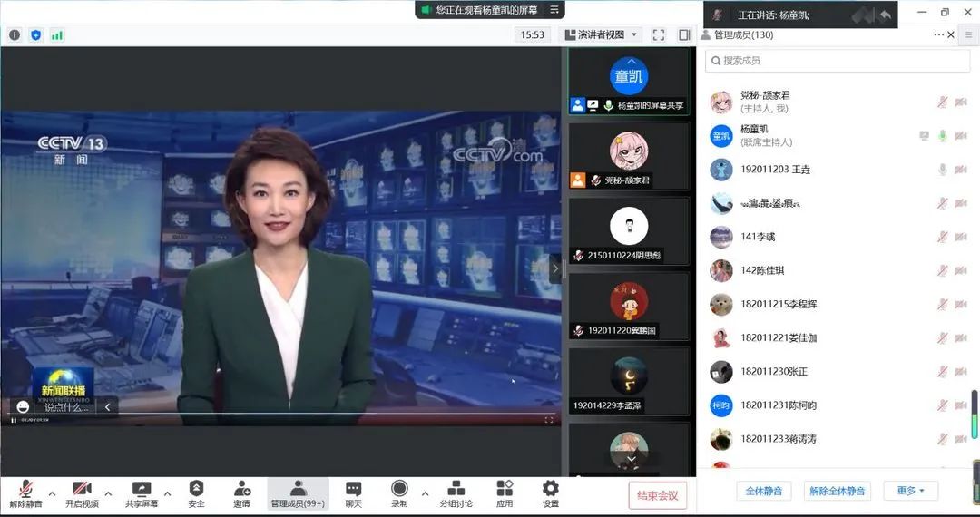
Task: Open the 应用 apps icon
Action: 505,493
